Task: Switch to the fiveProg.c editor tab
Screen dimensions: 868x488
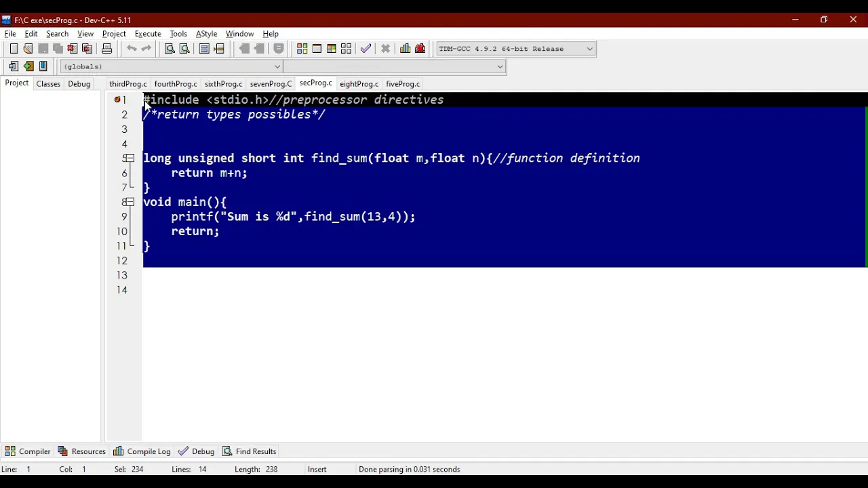Action: tap(403, 84)
